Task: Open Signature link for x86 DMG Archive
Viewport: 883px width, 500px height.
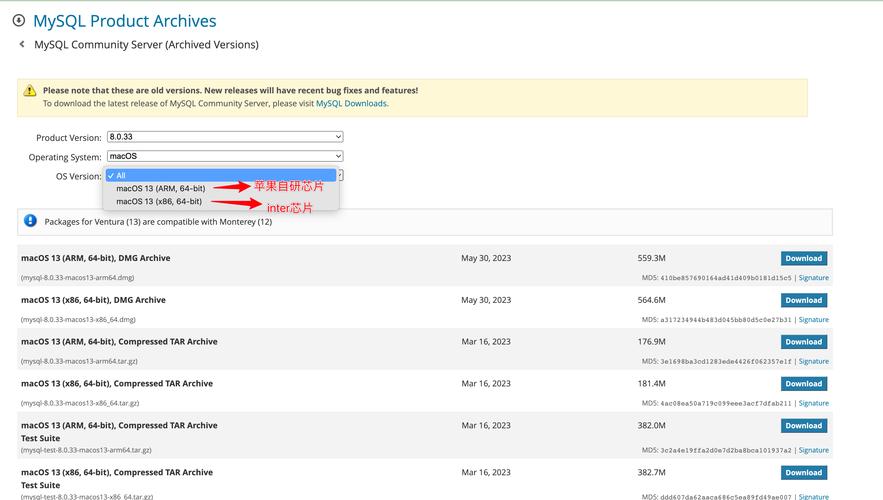Action: tap(813, 320)
